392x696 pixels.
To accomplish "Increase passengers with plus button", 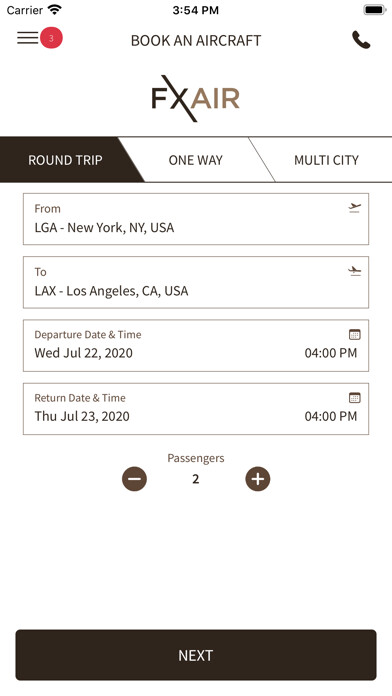I will click(258, 479).
